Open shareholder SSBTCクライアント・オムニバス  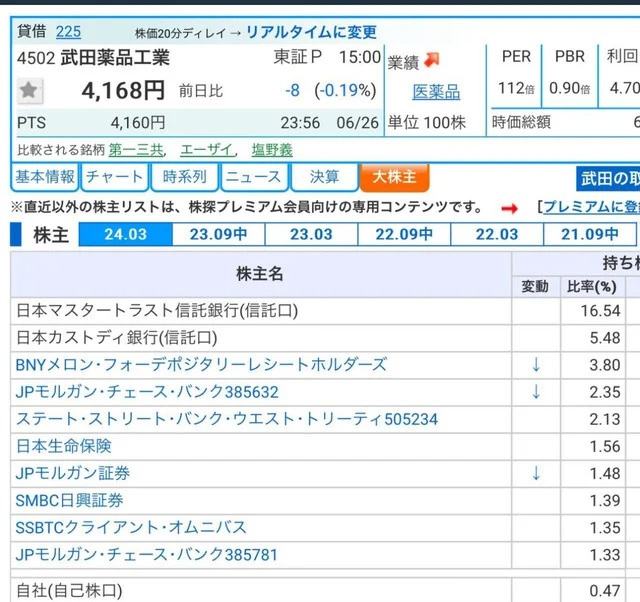[x=131, y=527]
